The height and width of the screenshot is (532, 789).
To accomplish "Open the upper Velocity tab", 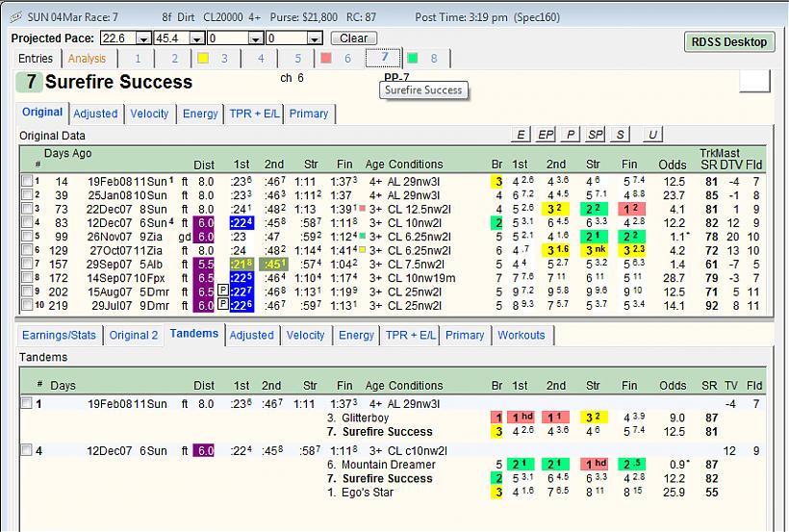I will coord(149,114).
